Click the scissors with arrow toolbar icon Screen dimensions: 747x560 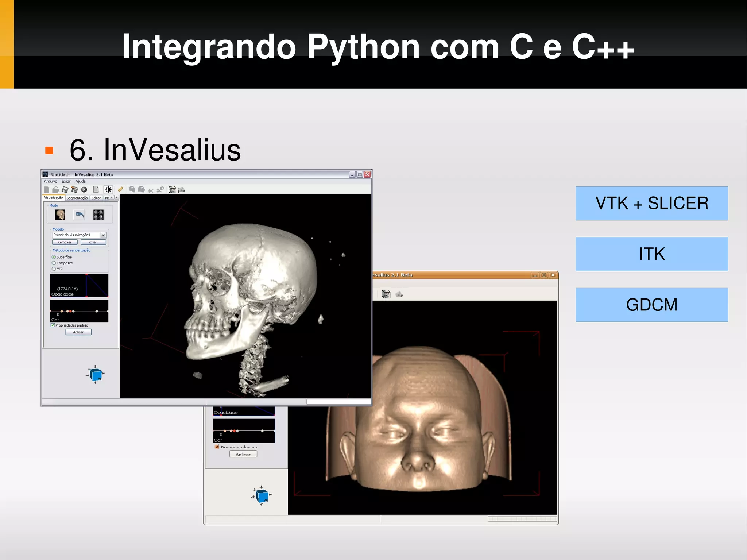tap(160, 190)
